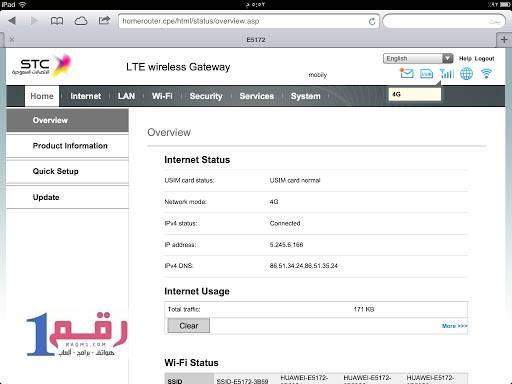Click the Wi-Fi status icon in header
The width and height of the screenshot is (512, 384).
pos(486,73)
